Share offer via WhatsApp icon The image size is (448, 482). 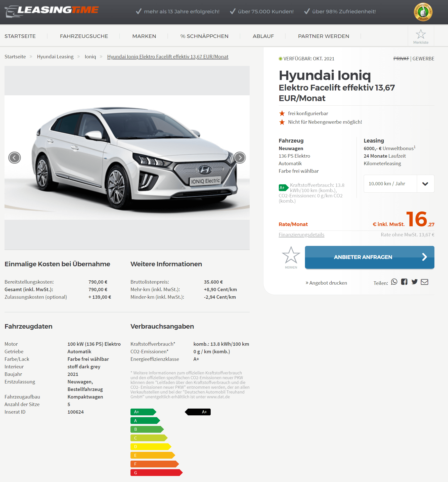[x=394, y=282]
